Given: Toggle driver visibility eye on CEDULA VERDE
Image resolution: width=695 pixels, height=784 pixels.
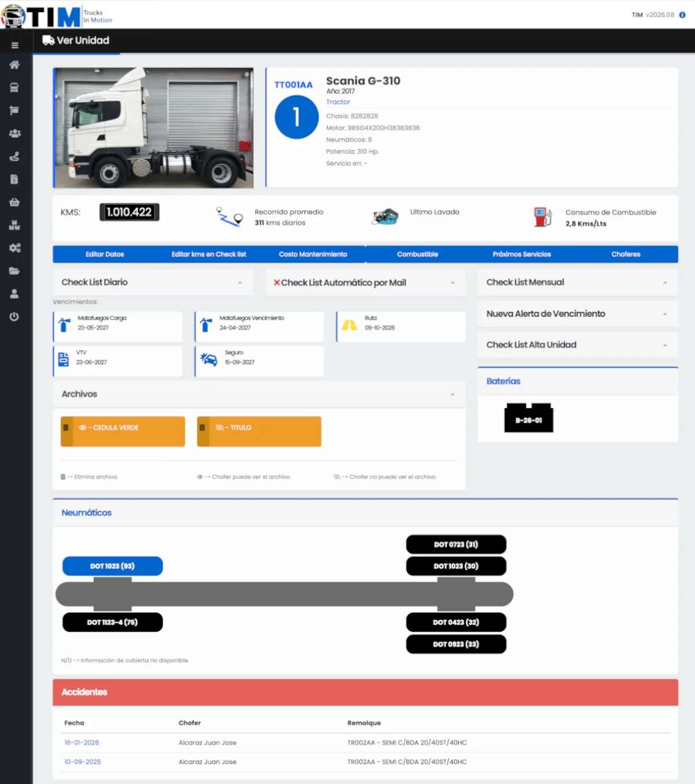Looking at the screenshot, I should coord(83,428).
